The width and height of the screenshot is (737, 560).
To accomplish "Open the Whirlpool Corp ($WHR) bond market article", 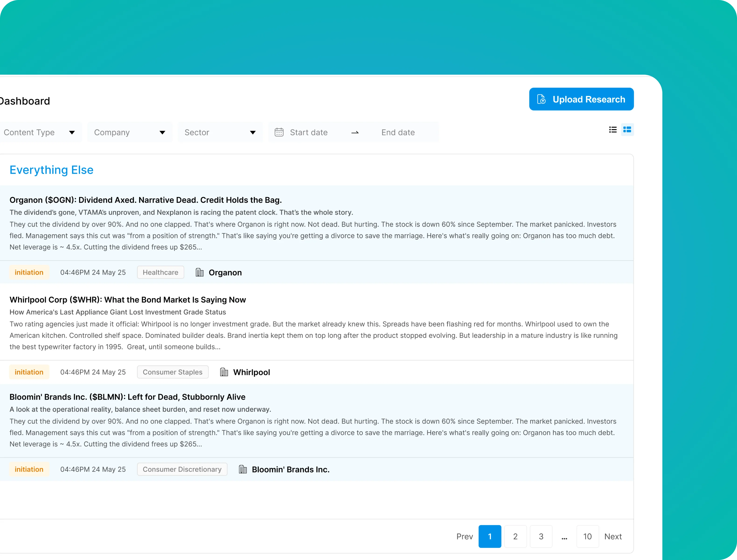I will coord(128,300).
